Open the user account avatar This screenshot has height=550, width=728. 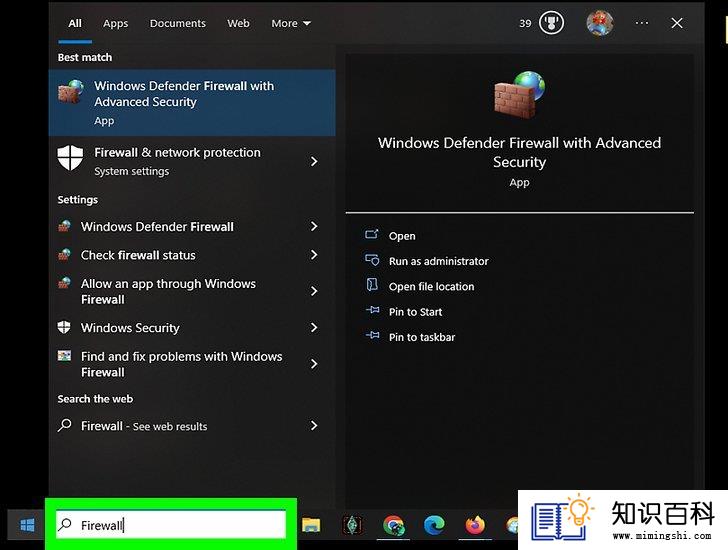tap(600, 23)
